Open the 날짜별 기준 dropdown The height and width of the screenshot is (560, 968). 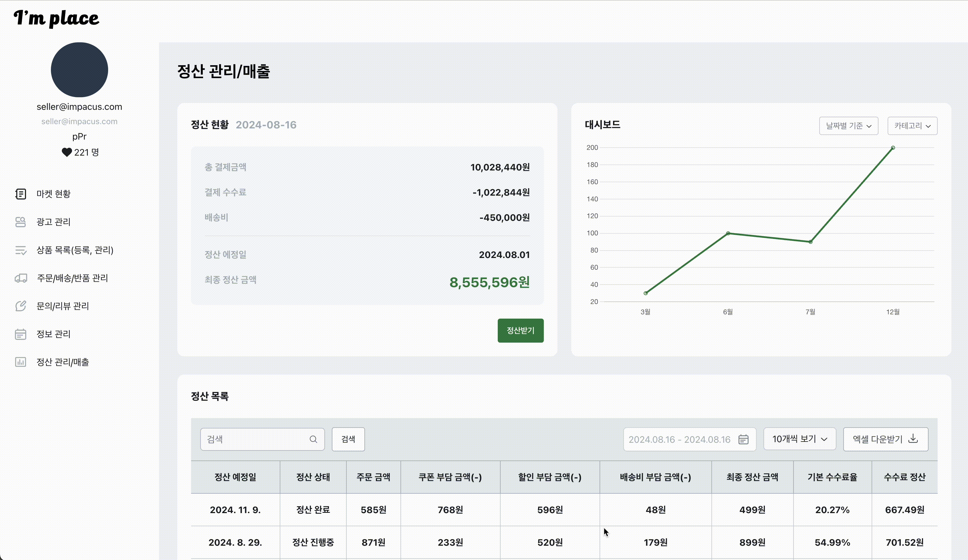[x=848, y=126]
